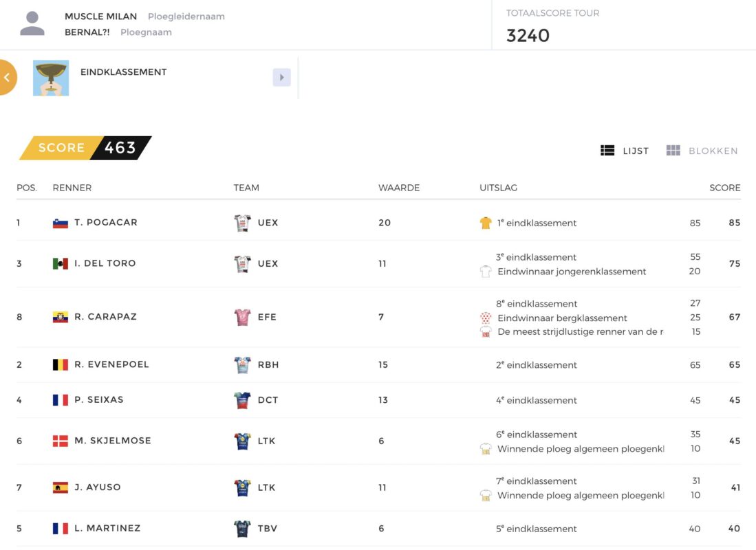Click the Danish flag beside M. Skjelmose
Viewport: 756px width, 550px height.
pyautogui.click(x=61, y=441)
